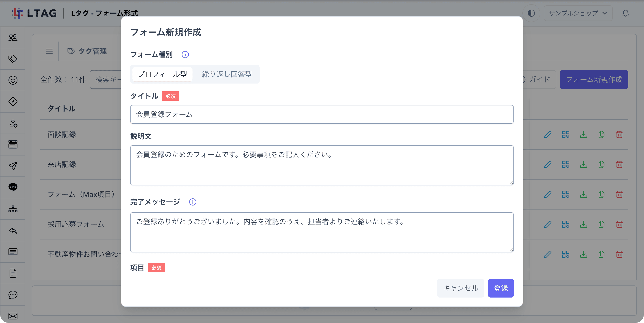This screenshot has width=644, height=323.
Task: Click the フォーム（Max項目） row title
Action: (81, 194)
